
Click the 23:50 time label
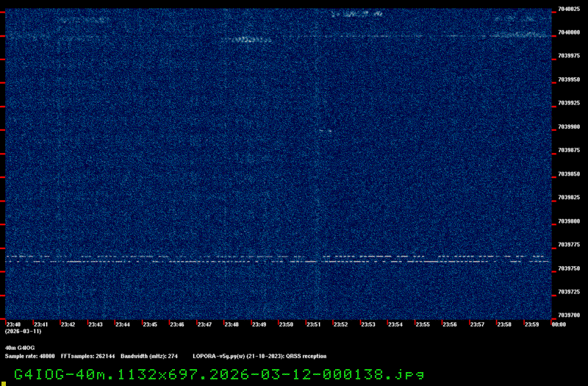coord(286,324)
